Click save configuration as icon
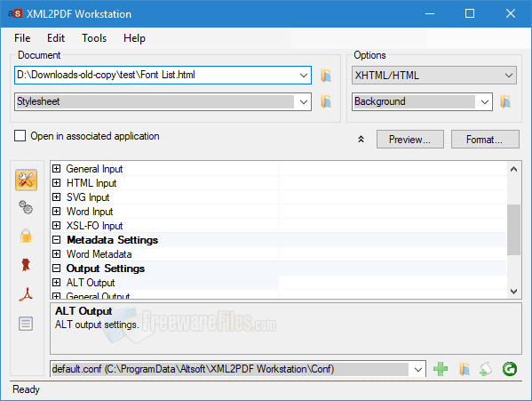Screen dimensions: 532x401 coord(486,369)
